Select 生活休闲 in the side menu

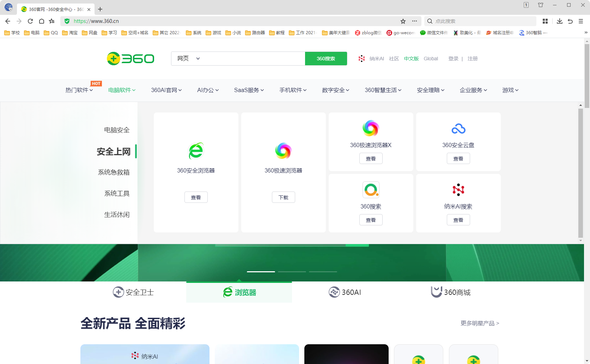117,215
